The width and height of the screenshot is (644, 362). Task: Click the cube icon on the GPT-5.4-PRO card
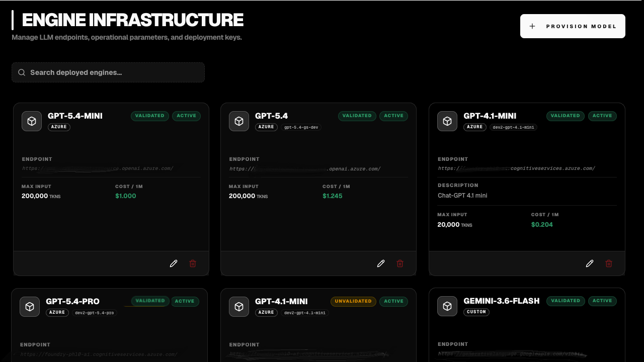coord(30,307)
